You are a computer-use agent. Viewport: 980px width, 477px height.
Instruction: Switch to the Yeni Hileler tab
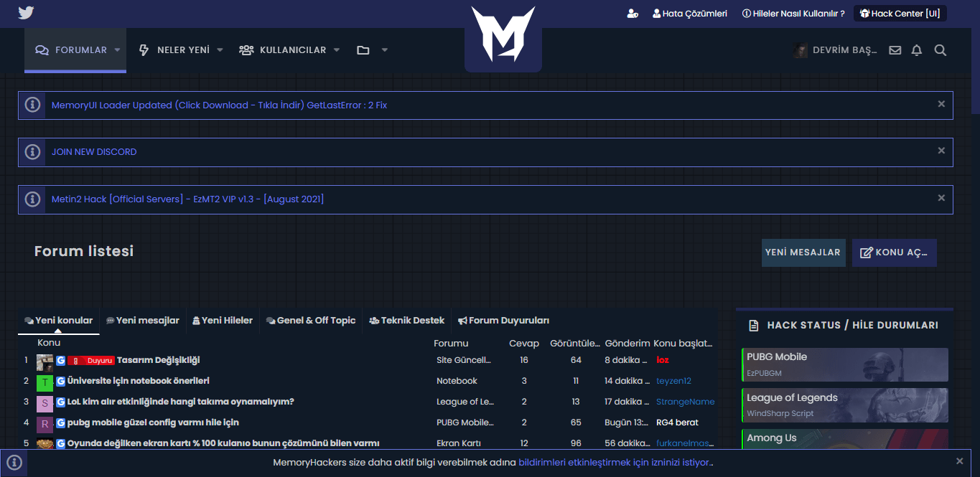223,321
